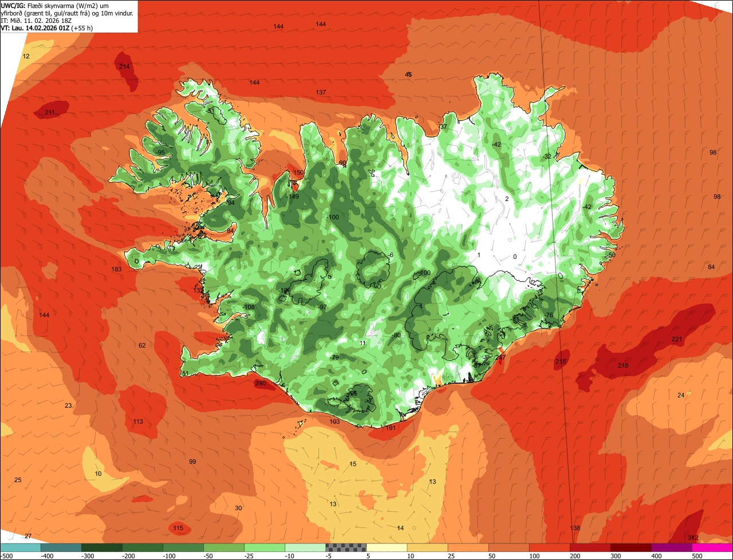Viewport: 733px width, 560px height.
Task: Click the '12' value in the top left
Action: 26,56
